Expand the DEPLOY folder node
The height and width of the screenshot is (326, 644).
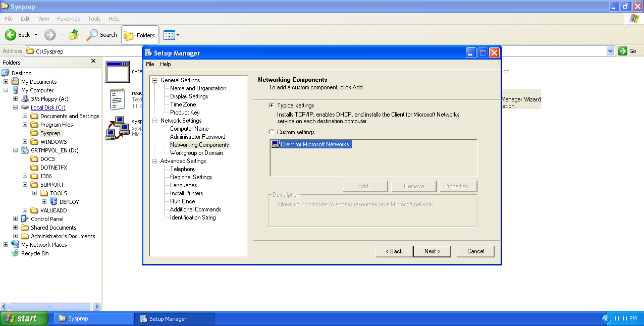click(x=44, y=202)
